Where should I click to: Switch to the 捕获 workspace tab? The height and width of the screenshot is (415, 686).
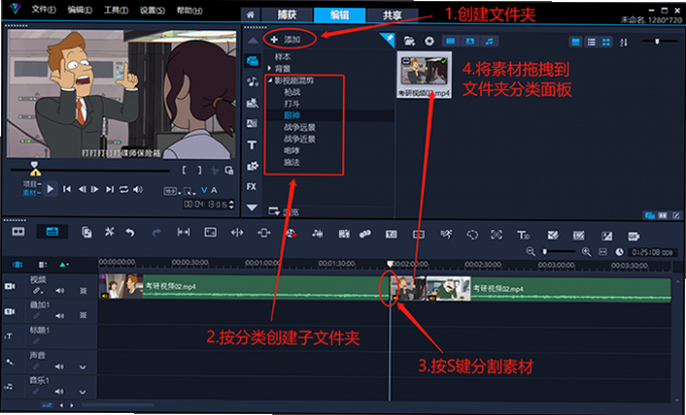(287, 15)
